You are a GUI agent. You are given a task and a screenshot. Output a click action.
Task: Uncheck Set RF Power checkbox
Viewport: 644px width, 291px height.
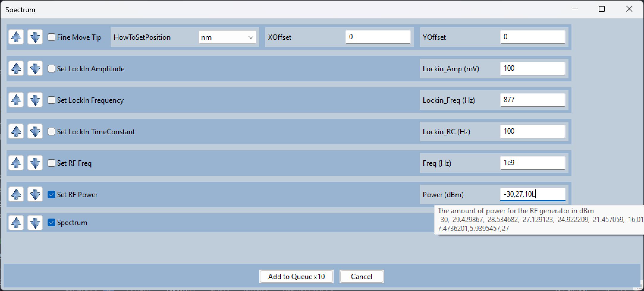51,194
